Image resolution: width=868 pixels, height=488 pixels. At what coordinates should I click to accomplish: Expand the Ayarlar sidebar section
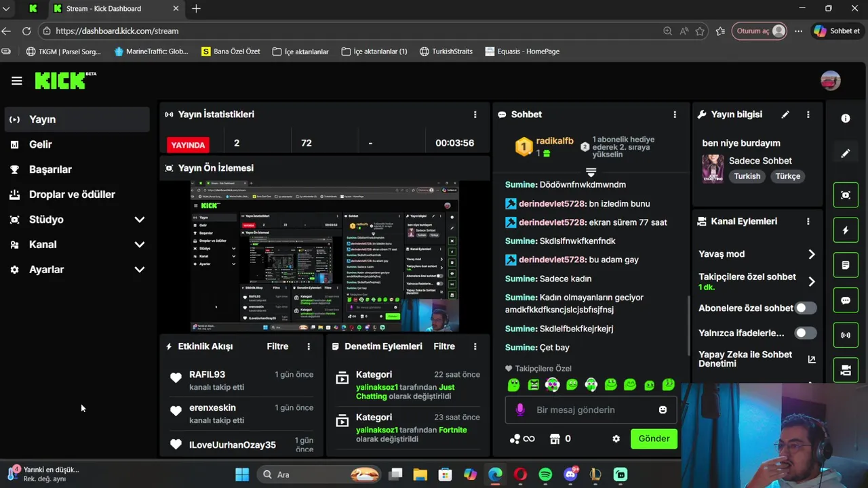pos(140,270)
